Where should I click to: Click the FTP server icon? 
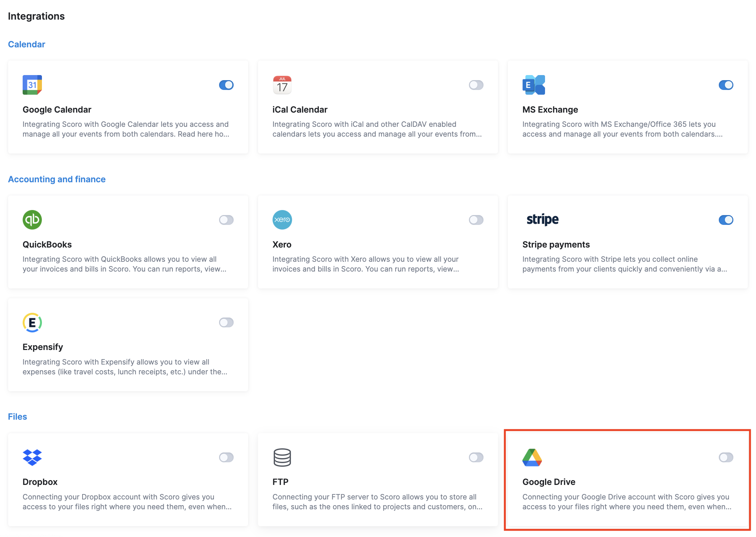282,458
